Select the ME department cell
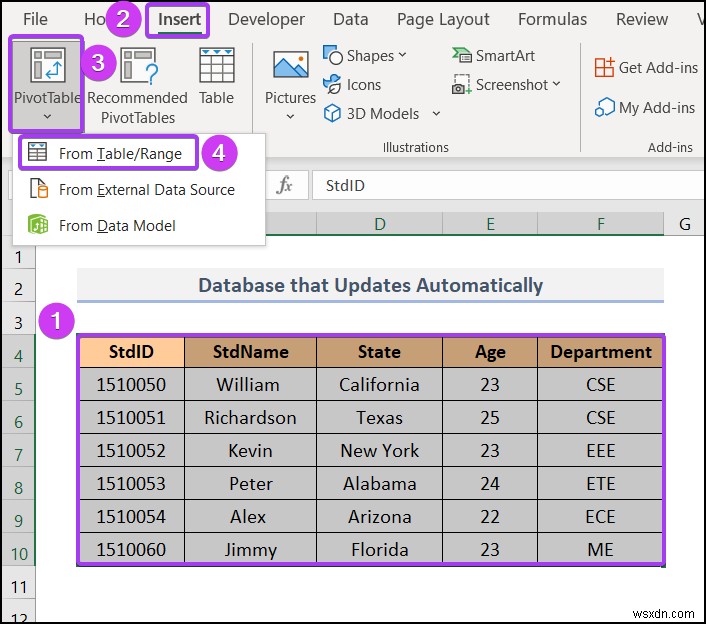 (x=601, y=549)
